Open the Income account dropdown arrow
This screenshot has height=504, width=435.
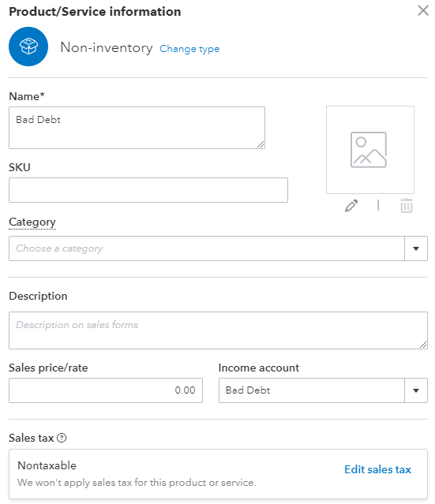pyautogui.click(x=416, y=390)
